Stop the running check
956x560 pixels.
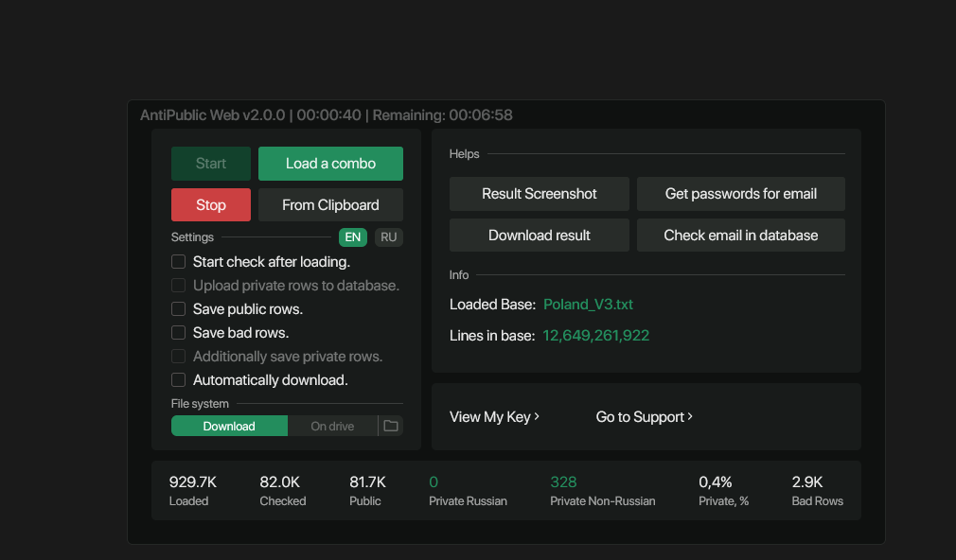pyautogui.click(x=211, y=204)
